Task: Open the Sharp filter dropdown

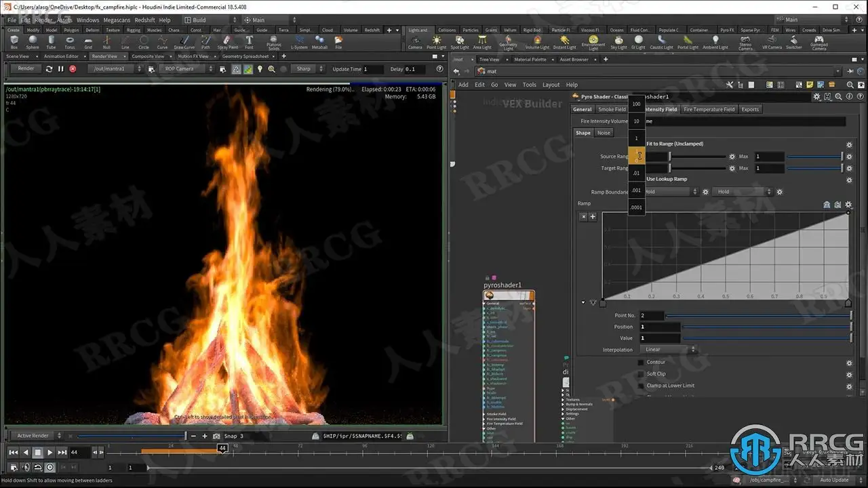Action: click(309, 68)
